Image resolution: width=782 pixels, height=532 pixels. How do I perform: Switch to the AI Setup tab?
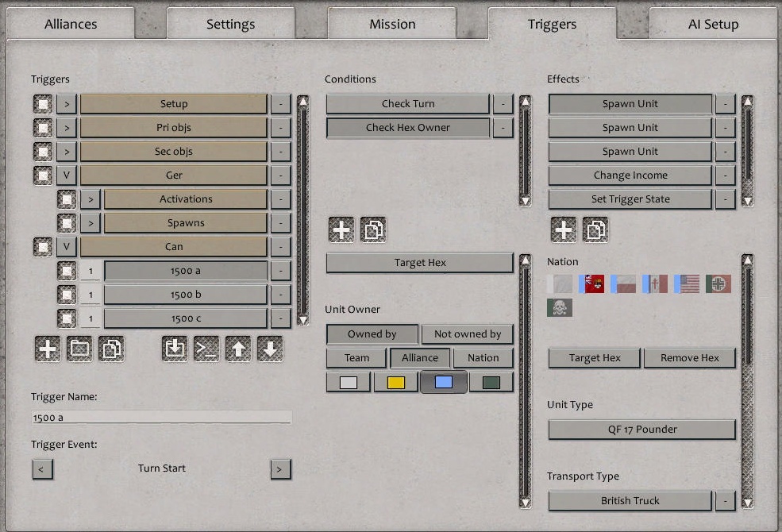712,24
